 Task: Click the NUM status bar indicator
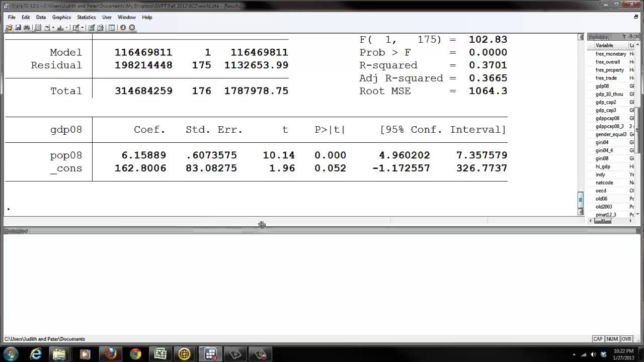click(x=612, y=339)
